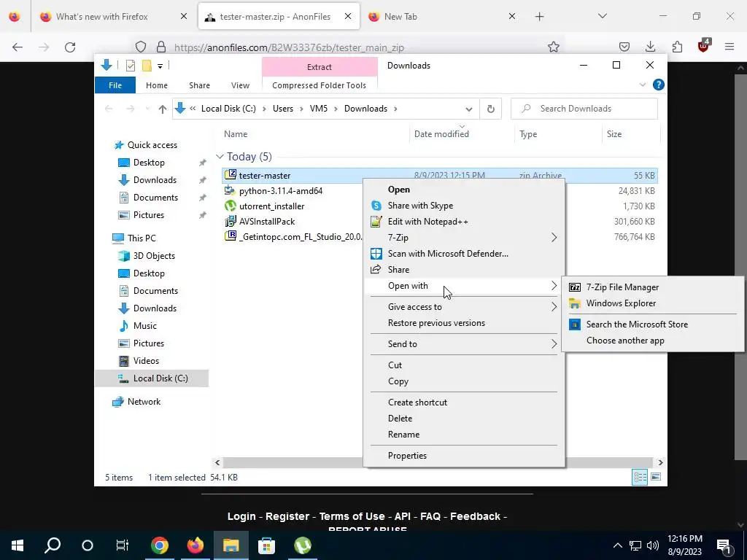This screenshot has width=747, height=560.
Task: Open uTorrent from the taskbar
Action: tap(303, 545)
